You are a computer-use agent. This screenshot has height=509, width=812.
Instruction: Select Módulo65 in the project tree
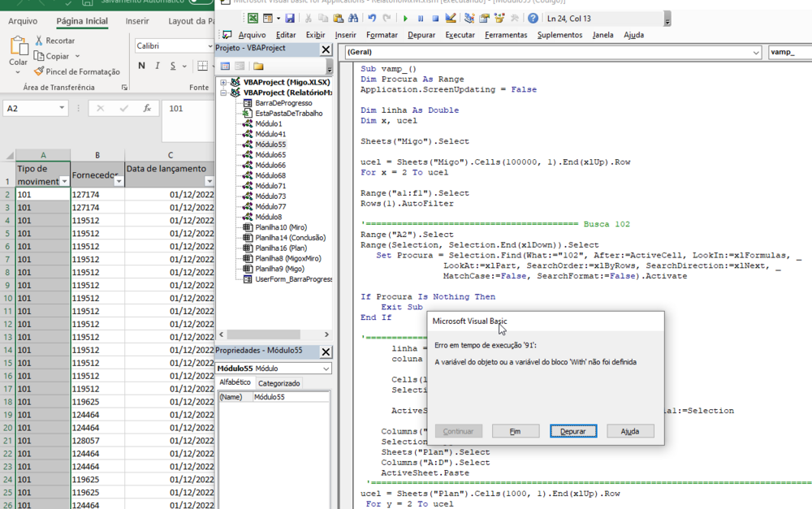pos(270,155)
